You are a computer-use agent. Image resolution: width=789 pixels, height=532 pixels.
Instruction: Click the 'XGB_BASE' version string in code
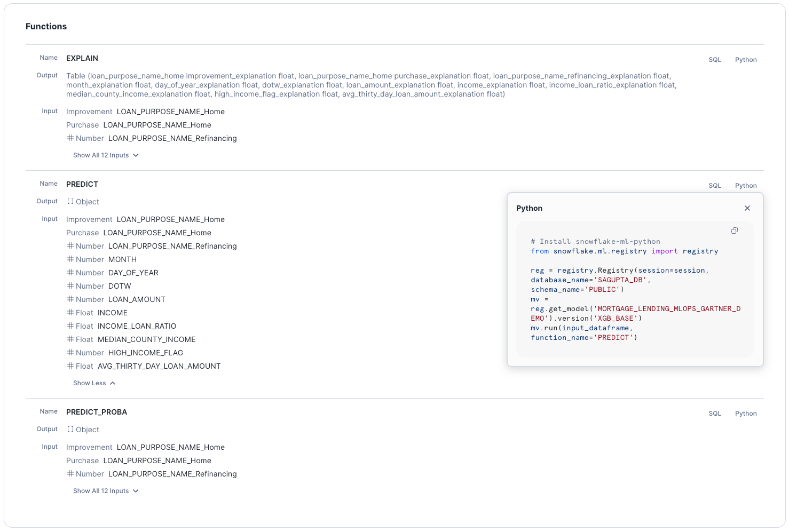[x=616, y=319]
